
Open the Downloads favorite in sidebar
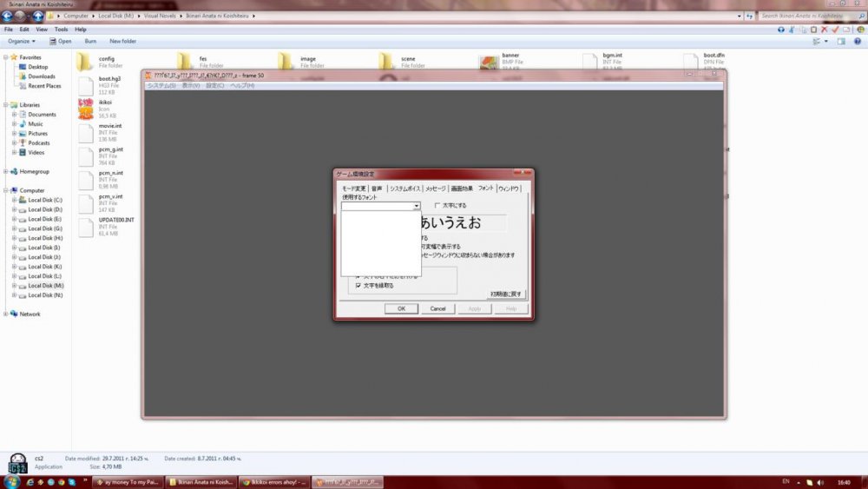(x=41, y=76)
